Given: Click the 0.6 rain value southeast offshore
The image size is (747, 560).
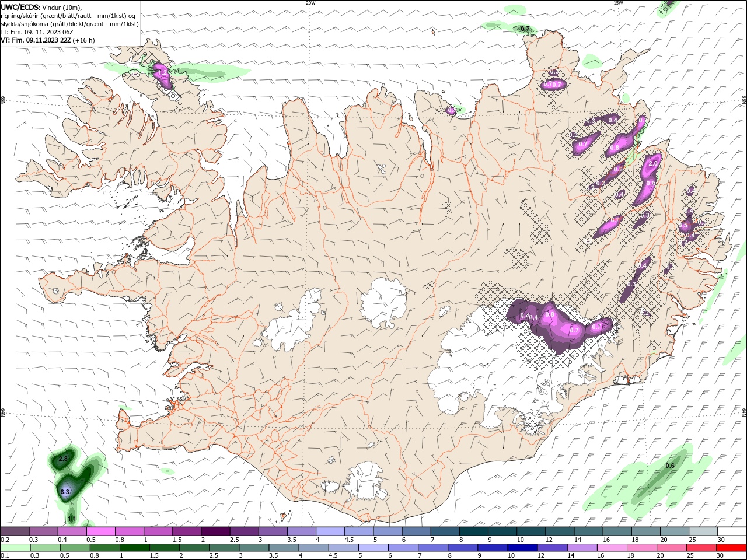Looking at the screenshot, I should click(670, 466).
